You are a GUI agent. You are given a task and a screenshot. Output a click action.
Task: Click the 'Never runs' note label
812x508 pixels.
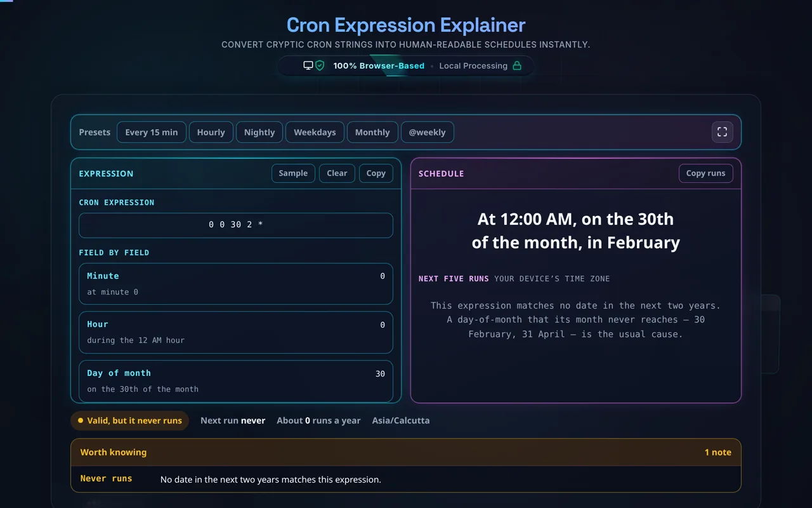point(107,479)
